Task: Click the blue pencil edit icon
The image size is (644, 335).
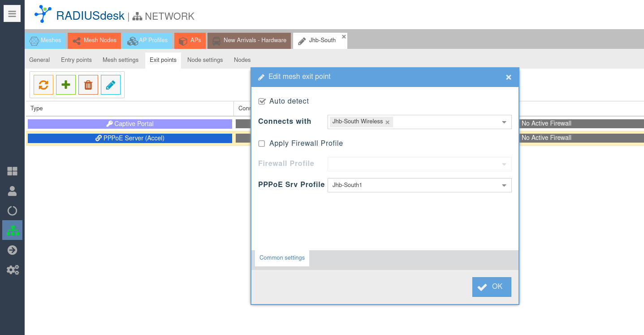Action: pos(111,85)
